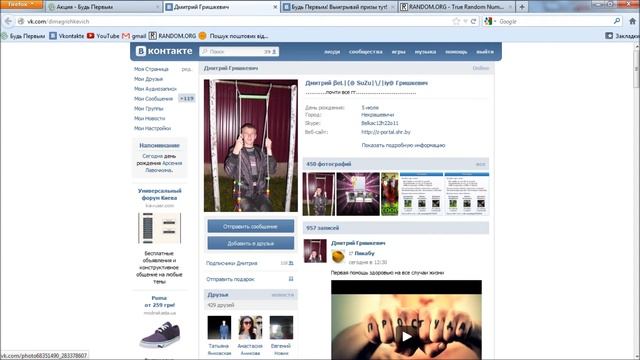
Task: Open the Пошук поштових bookmark
Action: coord(233,36)
